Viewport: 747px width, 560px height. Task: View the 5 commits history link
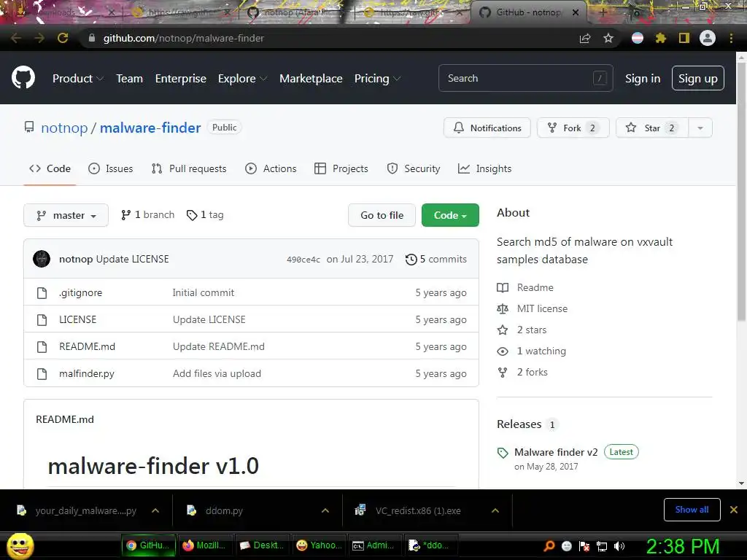pos(436,259)
